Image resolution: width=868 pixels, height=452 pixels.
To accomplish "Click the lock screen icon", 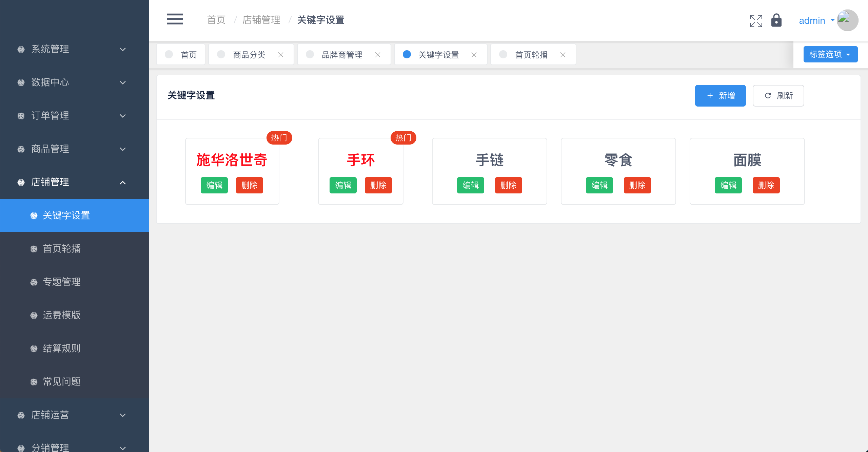I will (776, 20).
